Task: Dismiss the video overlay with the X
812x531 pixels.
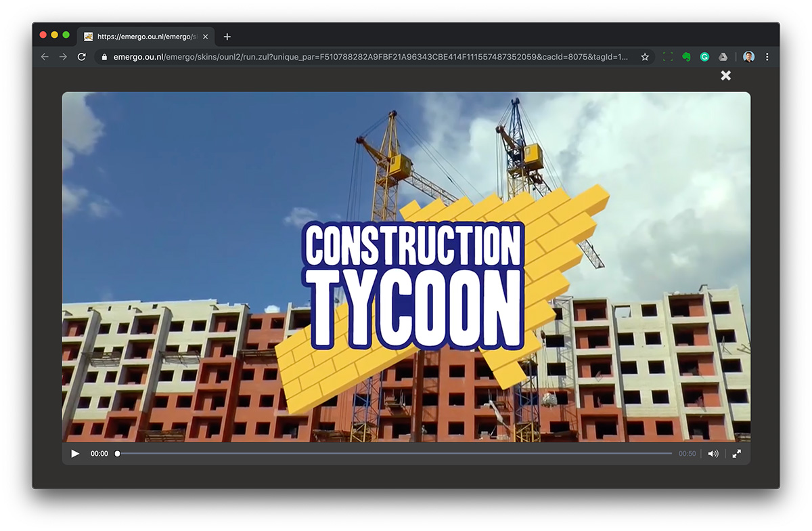Action: [725, 75]
